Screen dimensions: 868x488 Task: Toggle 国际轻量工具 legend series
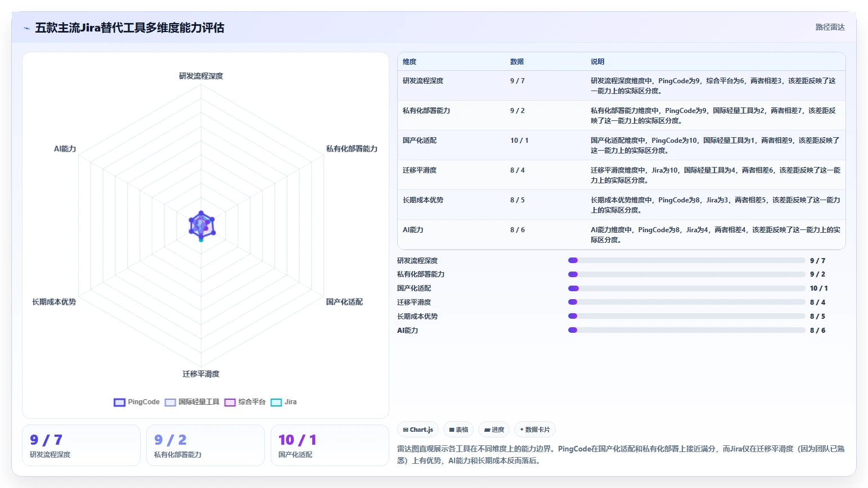(x=192, y=402)
